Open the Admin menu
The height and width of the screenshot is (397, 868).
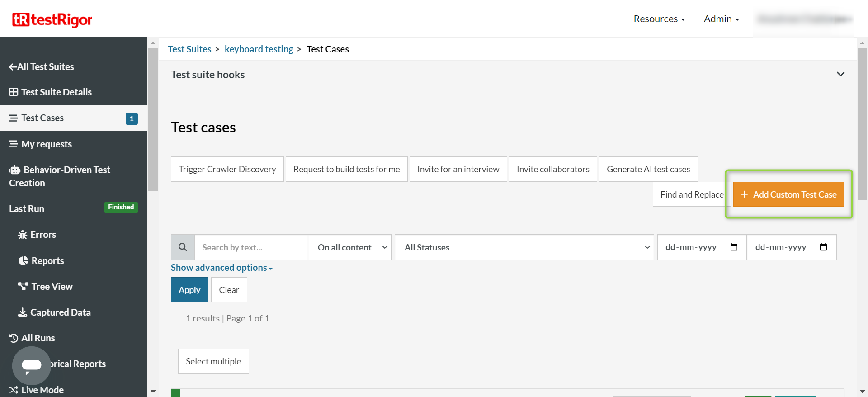pos(721,19)
